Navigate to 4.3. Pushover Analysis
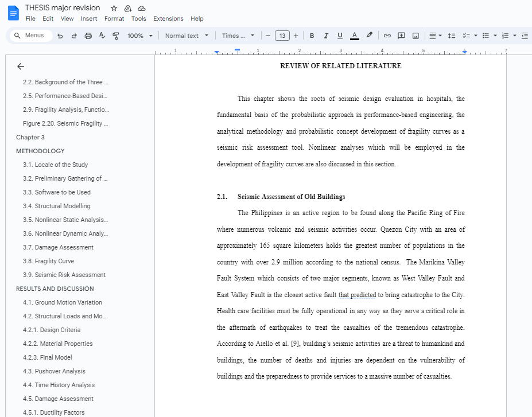The image size is (532, 417). pyautogui.click(x=55, y=371)
